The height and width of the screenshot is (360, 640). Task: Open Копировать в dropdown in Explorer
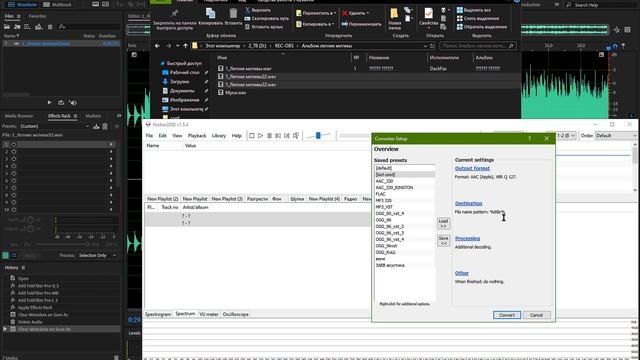click(x=315, y=24)
